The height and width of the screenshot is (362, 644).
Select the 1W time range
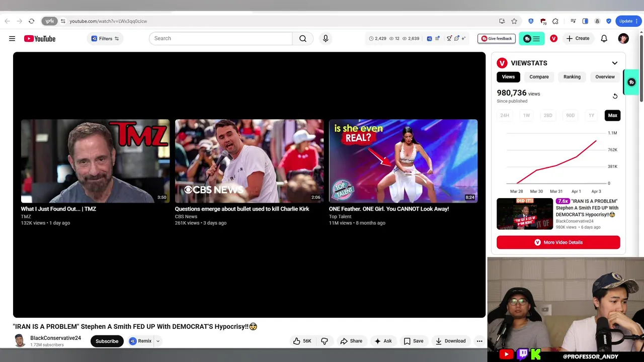[526, 116]
